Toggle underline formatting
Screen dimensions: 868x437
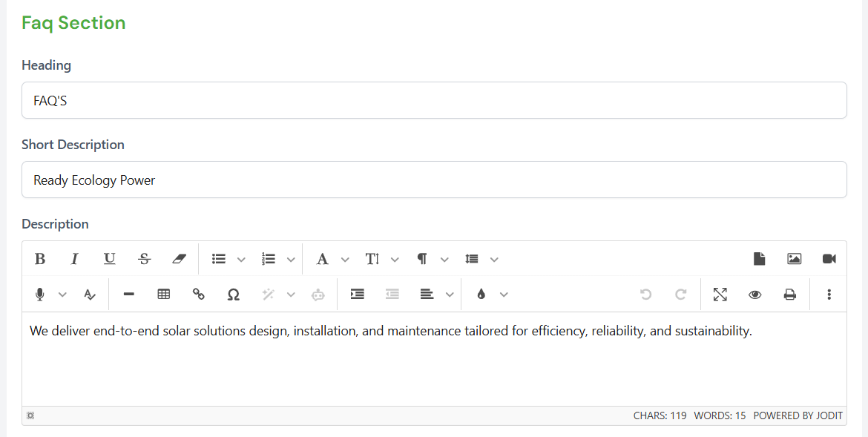tap(110, 259)
